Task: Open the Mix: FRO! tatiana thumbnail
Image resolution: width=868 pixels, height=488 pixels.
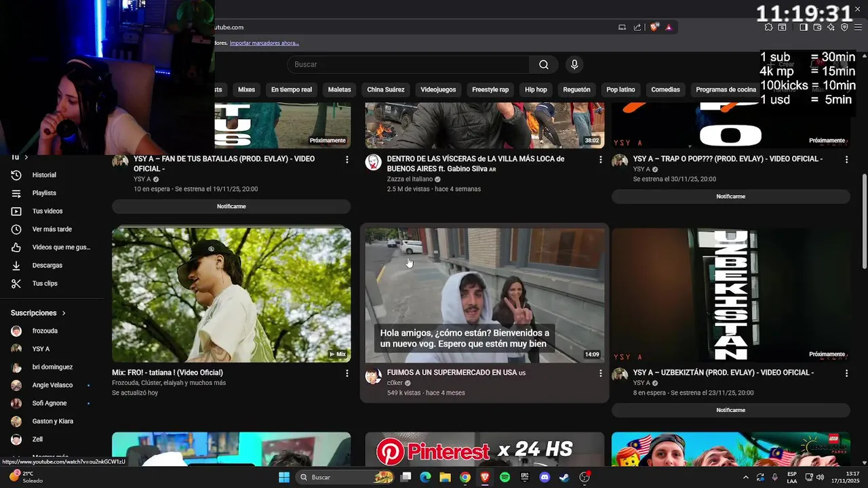Action: (x=231, y=295)
